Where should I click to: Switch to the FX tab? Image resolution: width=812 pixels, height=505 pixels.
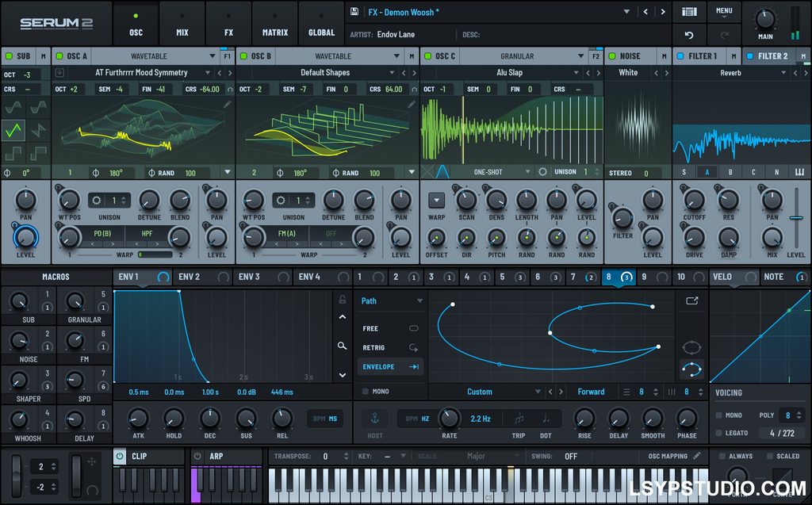coord(228,24)
